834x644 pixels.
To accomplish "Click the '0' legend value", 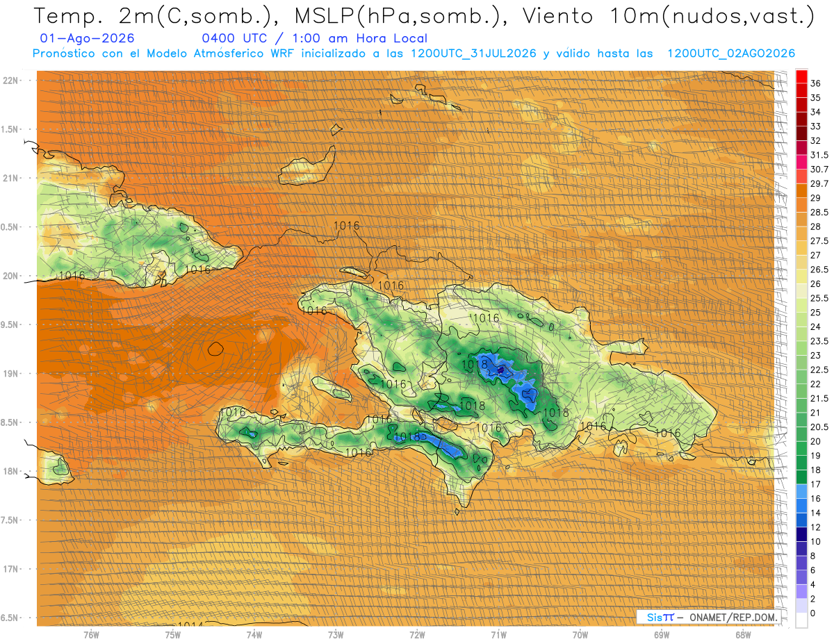I will pos(813,613).
